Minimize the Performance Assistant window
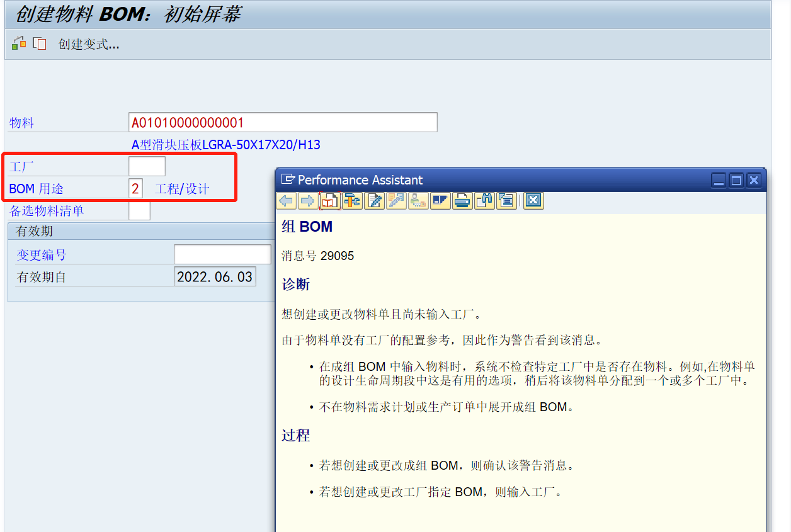The height and width of the screenshot is (532, 791). point(719,180)
